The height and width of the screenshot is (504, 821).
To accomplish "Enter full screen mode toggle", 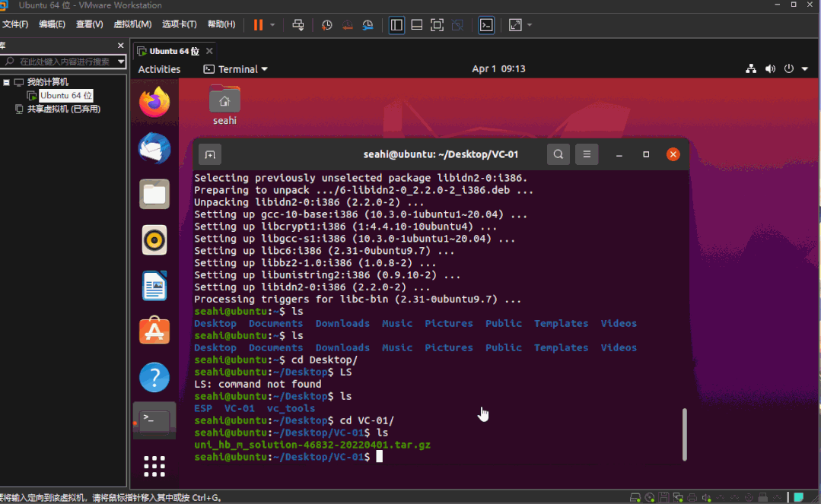I will [437, 24].
